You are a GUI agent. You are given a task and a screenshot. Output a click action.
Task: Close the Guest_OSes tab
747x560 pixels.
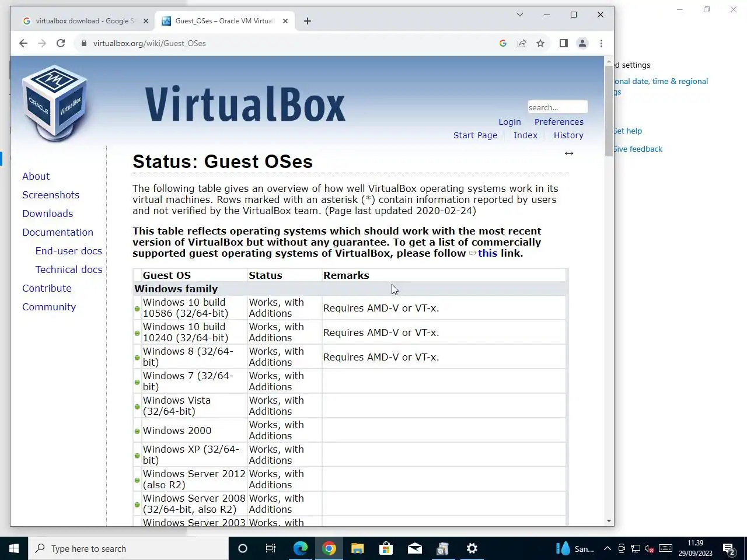coord(285,21)
